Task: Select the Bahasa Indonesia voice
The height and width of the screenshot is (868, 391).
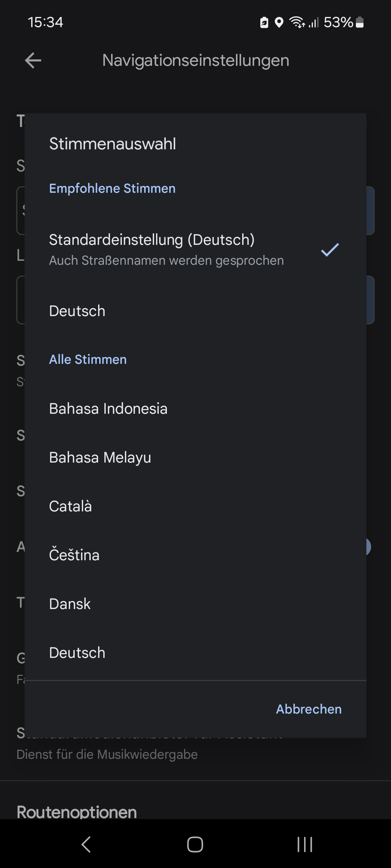Action: (x=108, y=409)
